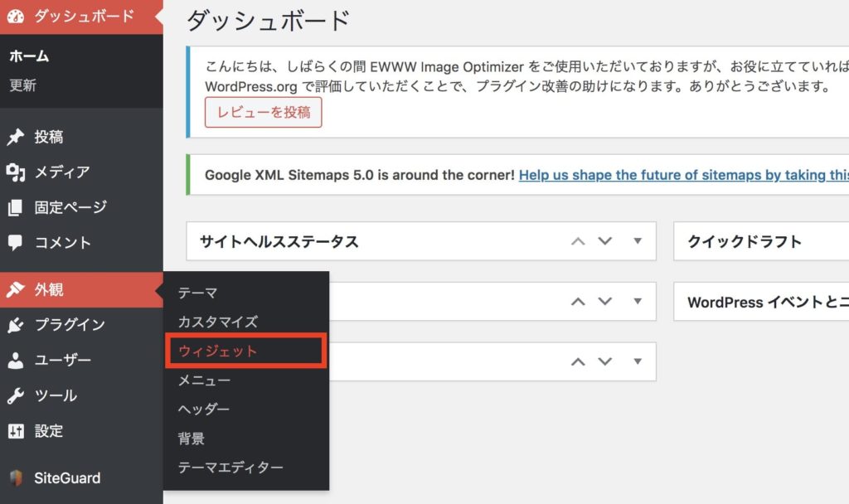Open Posts via the pushpin icon

[15, 137]
